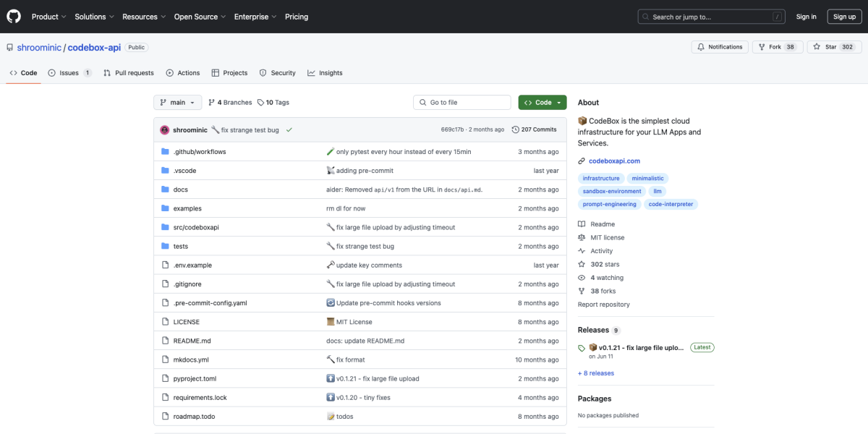868x434 pixels.
Task: Switch to the Issues tab
Action: point(69,73)
